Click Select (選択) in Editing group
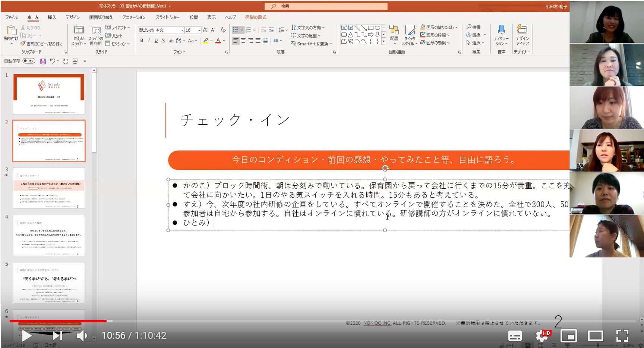 pos(476,43)
